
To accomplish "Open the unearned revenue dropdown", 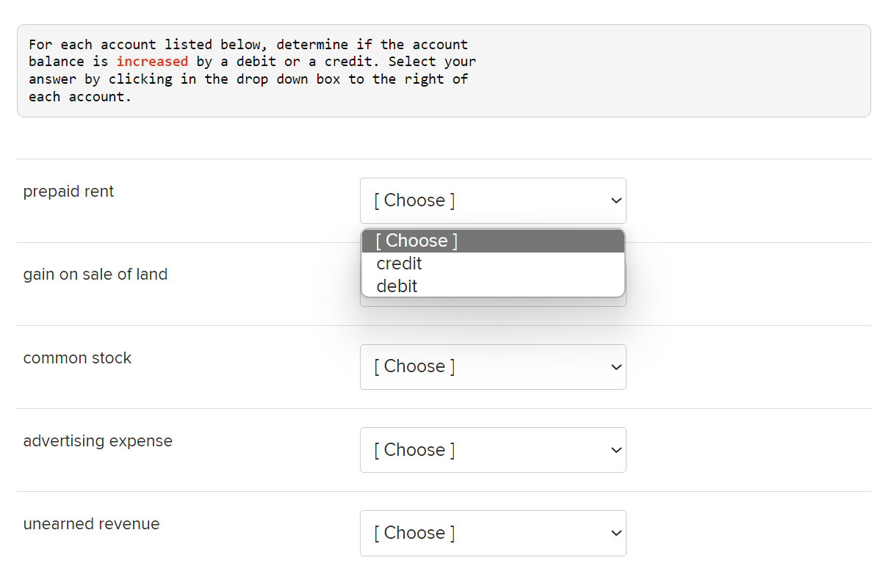I will 492,533.
